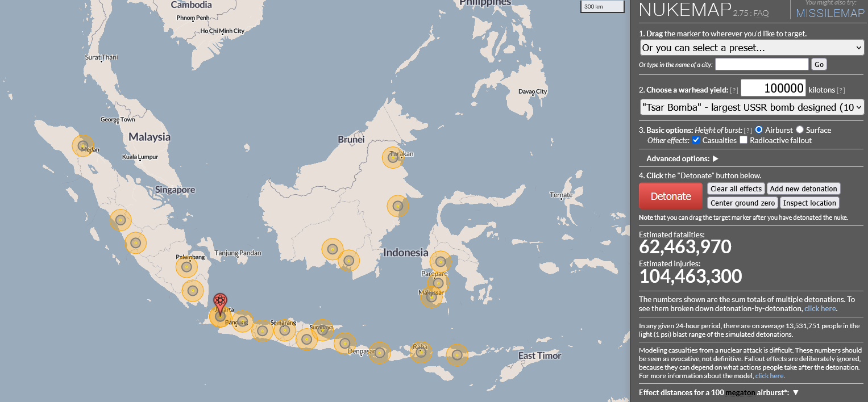This screenshot has width=868, height=402.
Task: Uncheck the Casualties checkbox
Action: 696,140
